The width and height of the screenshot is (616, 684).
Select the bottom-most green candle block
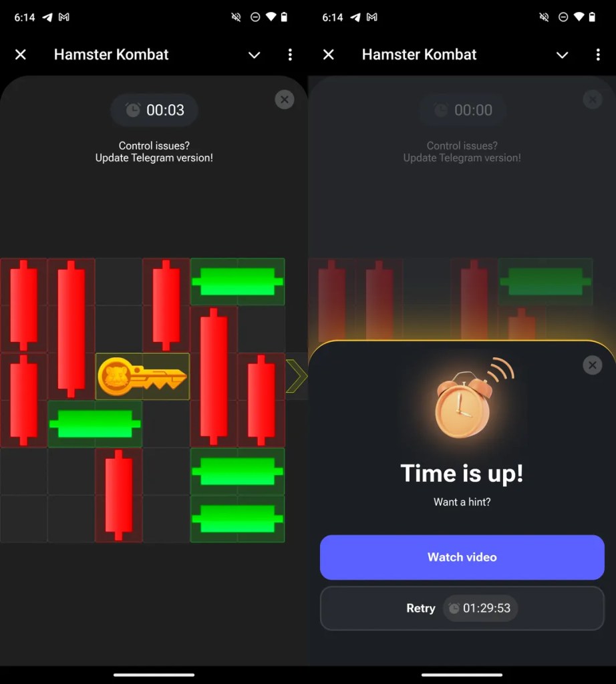tap(237, 518)
